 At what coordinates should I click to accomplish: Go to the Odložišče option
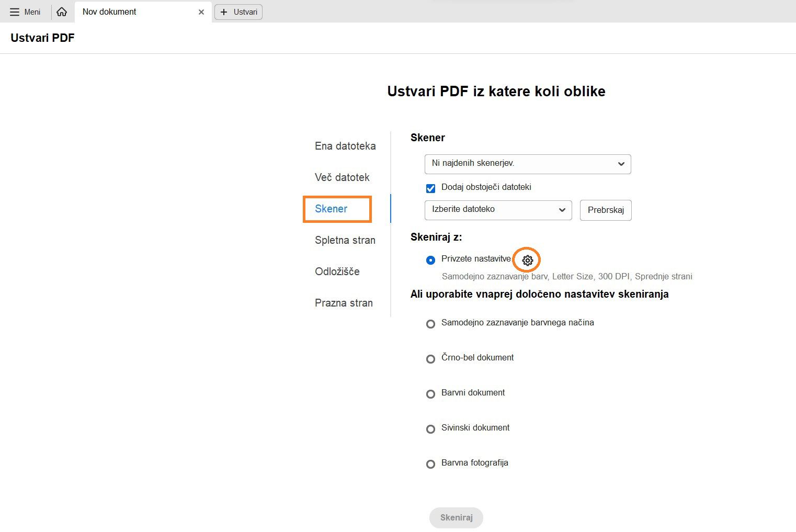(x=337, y=271)
